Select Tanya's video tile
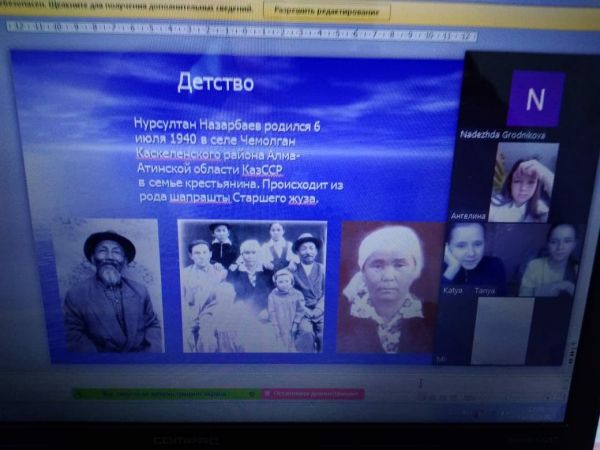The height and width of the screenshot is (450, 600). tap(547, 258)
